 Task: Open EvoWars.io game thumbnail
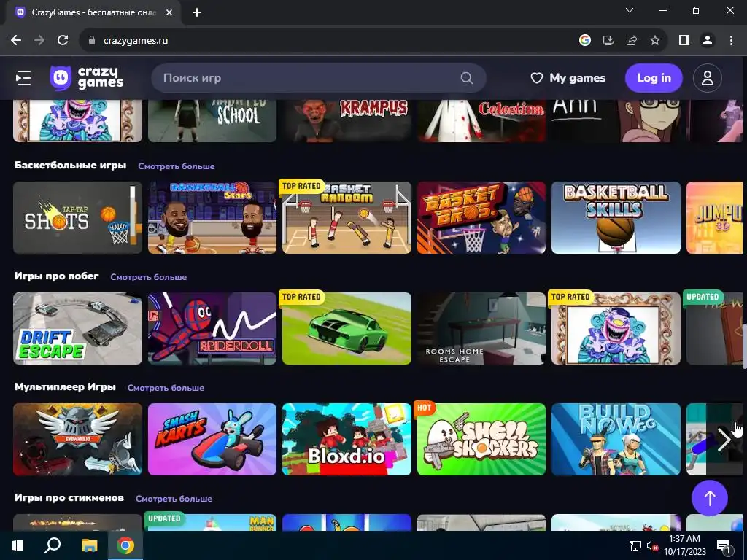click(x=77, y=440)
